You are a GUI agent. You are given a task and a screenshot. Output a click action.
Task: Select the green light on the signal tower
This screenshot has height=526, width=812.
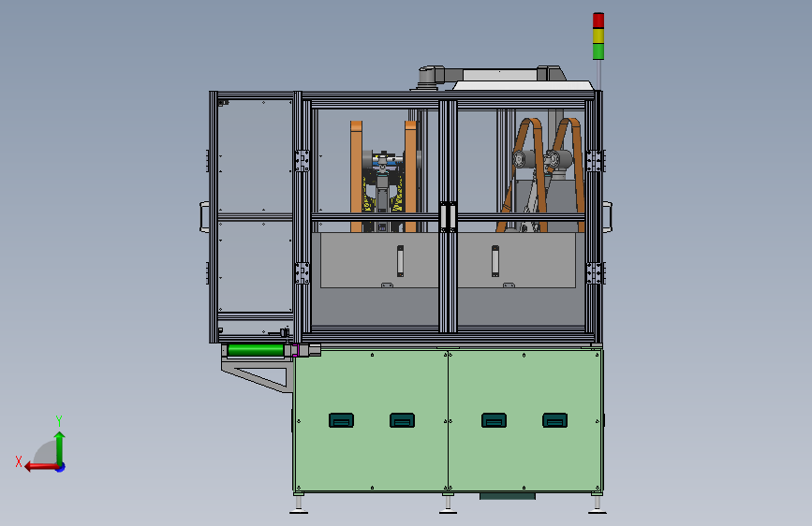click(598, 51)
